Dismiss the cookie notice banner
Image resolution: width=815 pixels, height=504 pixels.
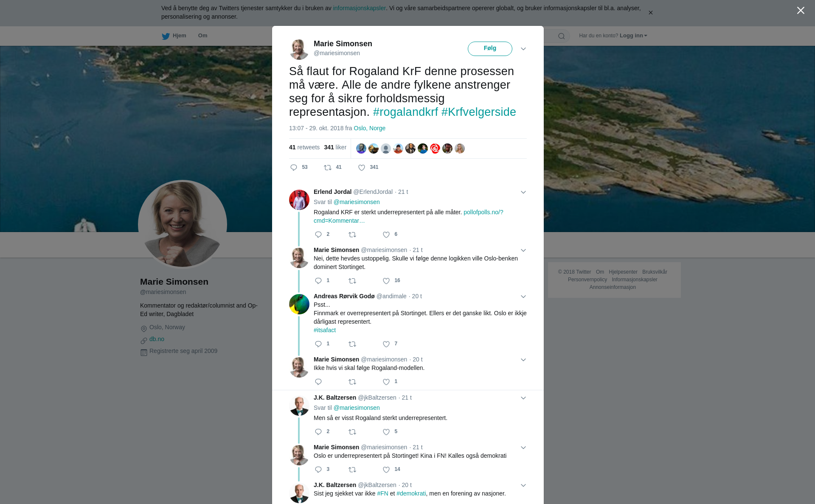[650, 13]
